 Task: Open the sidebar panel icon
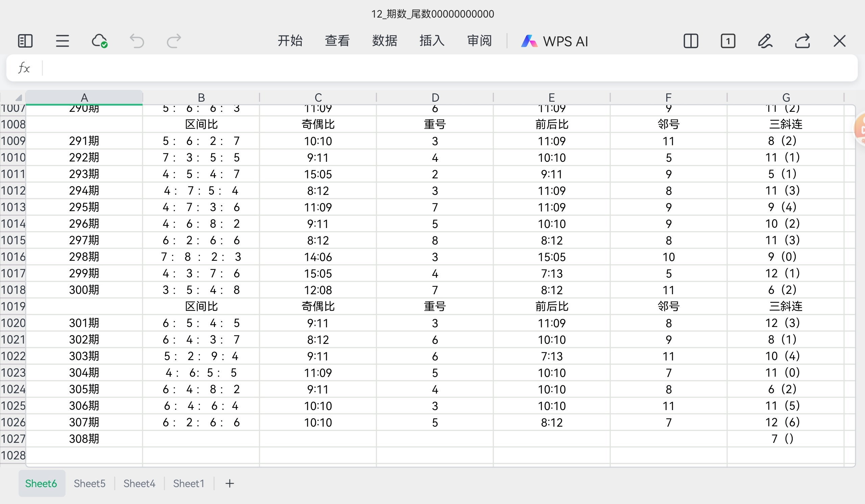[x=25, y=41]
